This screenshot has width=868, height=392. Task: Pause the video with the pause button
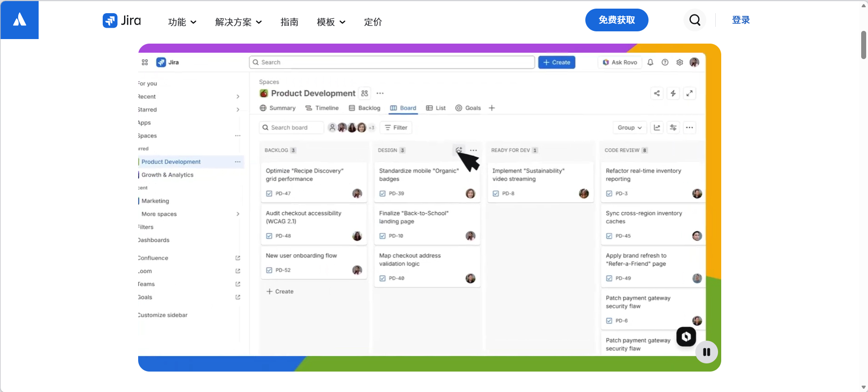(707, 352)
